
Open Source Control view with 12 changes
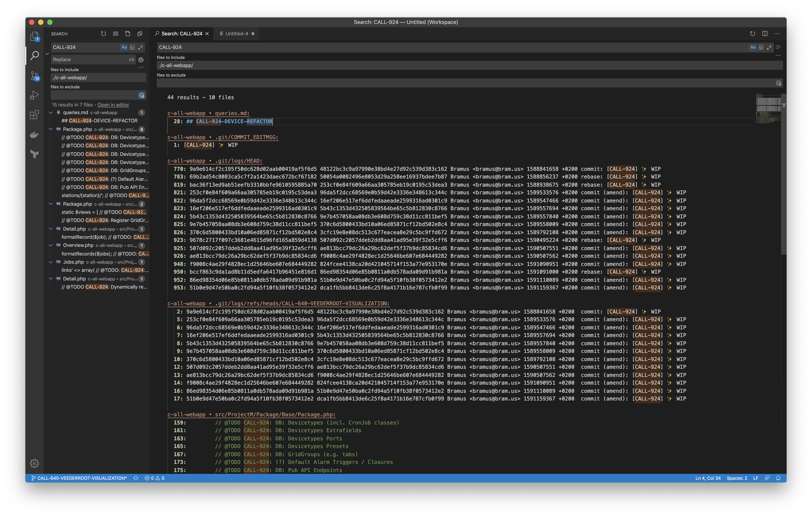(x=34, y=76)
